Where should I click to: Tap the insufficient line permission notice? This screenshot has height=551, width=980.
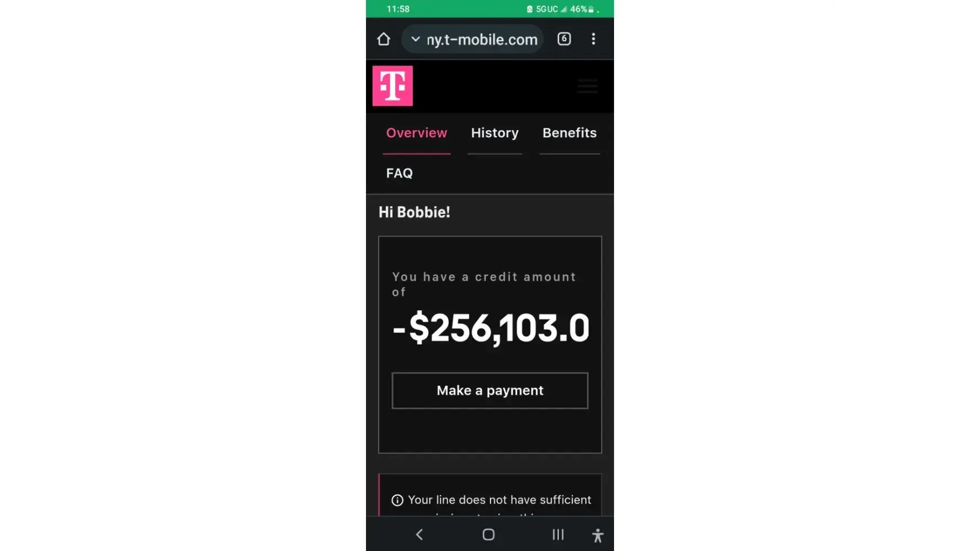[490, 496]
